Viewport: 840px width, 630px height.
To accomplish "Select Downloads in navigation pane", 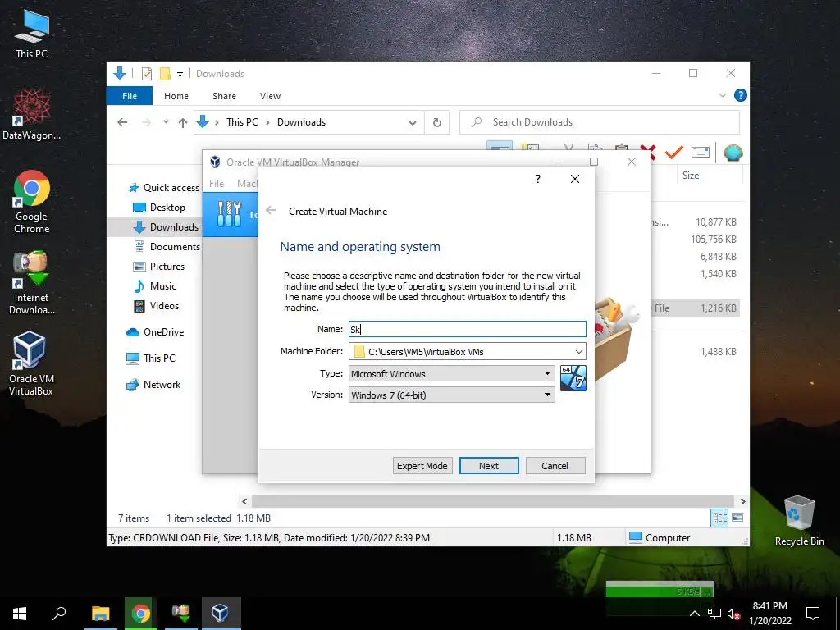I will (x=166, y=227).
